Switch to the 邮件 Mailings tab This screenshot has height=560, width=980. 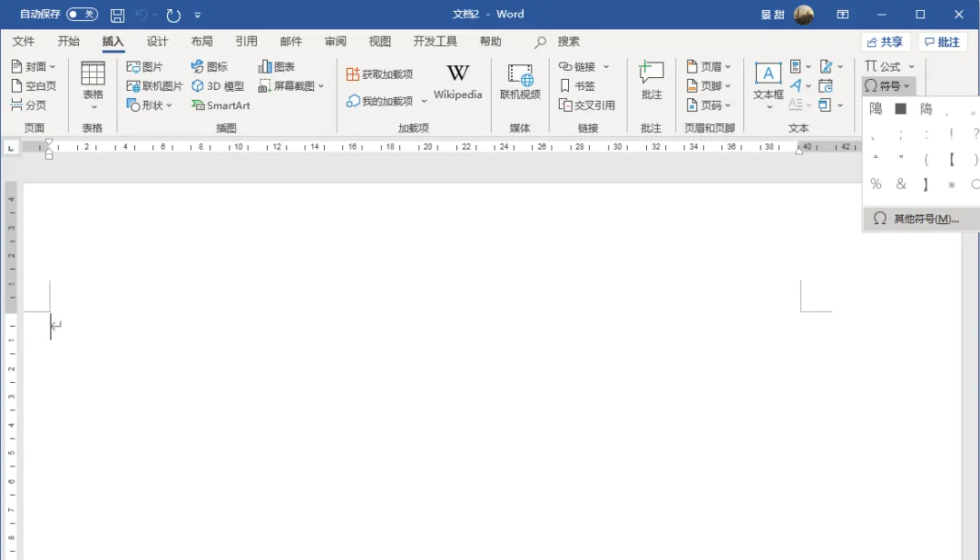pyautogui.click(x=290, y=41)
